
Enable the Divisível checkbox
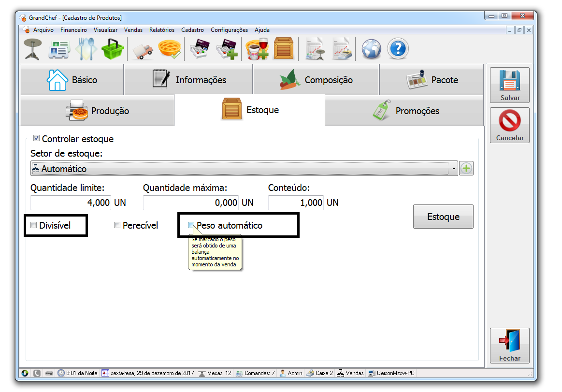(33, 225)
